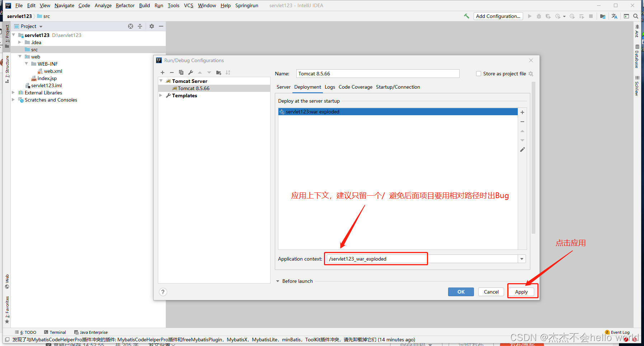Open the VCS menu
The image size is (644, 346).
click(x=189, y=5)
